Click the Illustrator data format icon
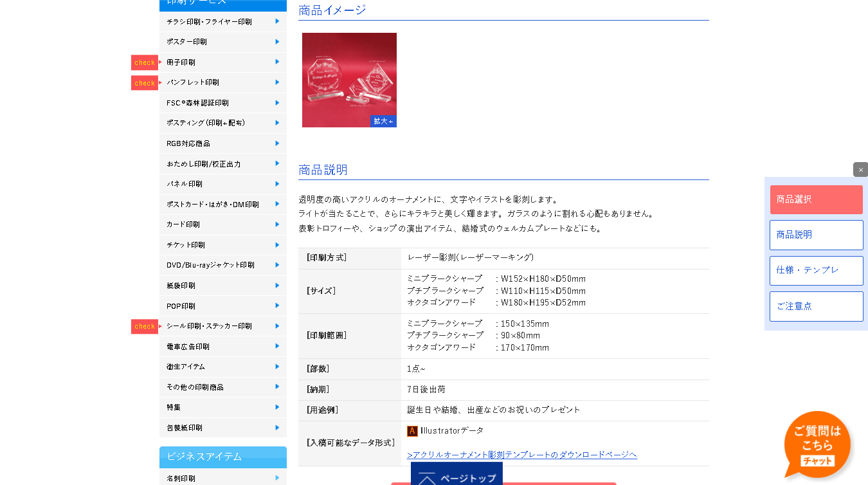 click(x=412, y=431)
